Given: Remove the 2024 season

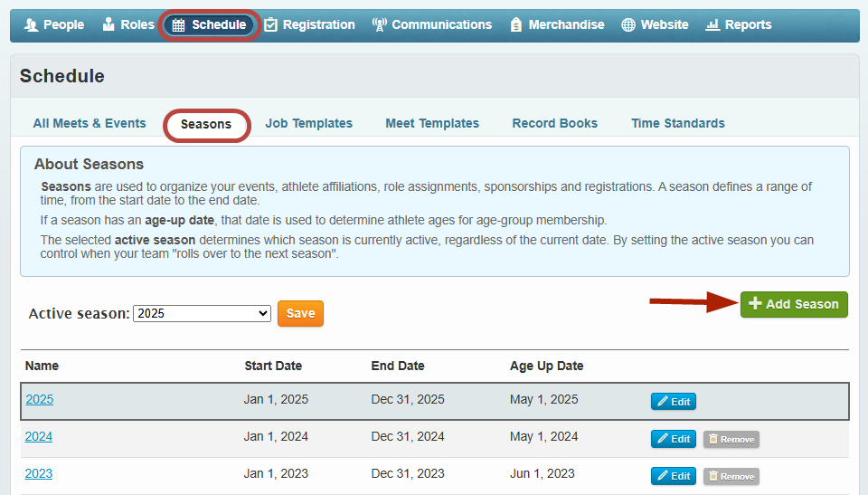Looking at the screenshot, I should click(x=731, y=439).
